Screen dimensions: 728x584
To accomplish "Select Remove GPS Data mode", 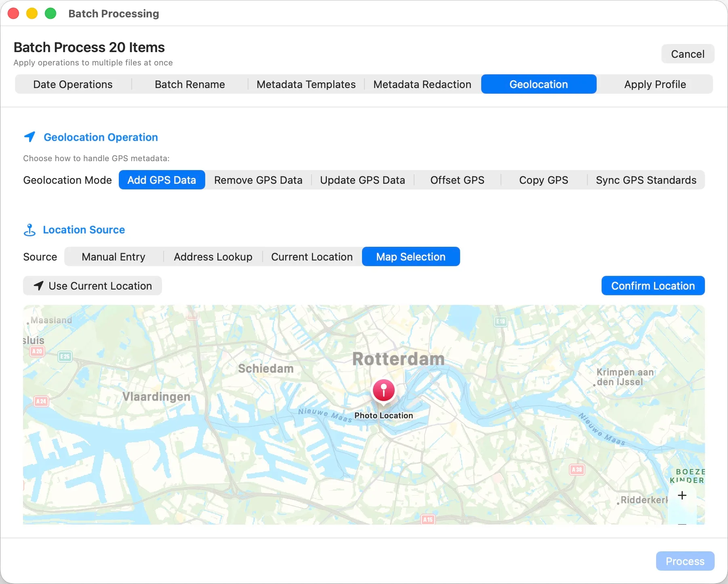I will click(x=258, y=180).
